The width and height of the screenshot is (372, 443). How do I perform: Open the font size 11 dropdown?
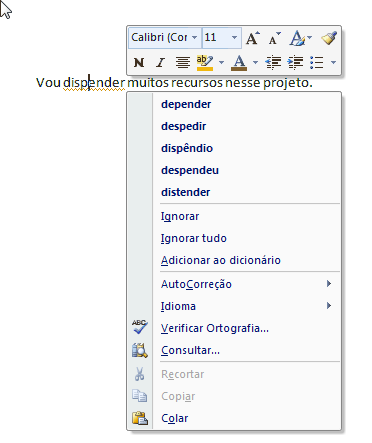point(234,37)
